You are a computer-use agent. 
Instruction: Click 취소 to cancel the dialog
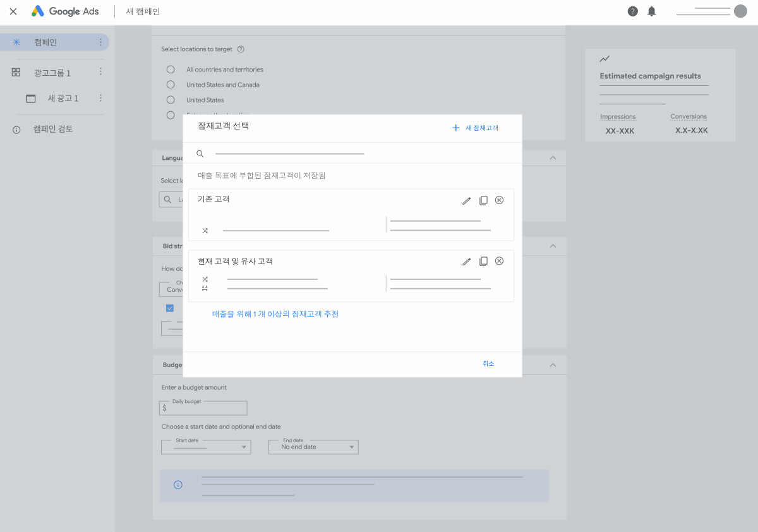(x=488, y=363)
